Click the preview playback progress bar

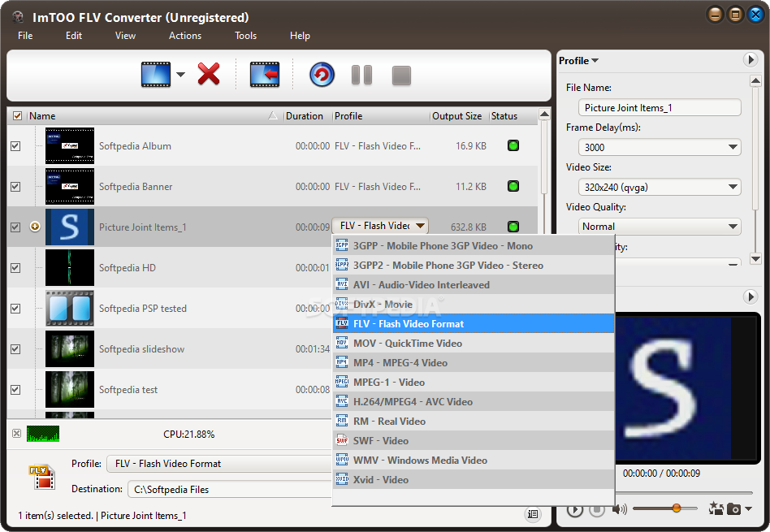pyautogui.click(x=684, y=492)
